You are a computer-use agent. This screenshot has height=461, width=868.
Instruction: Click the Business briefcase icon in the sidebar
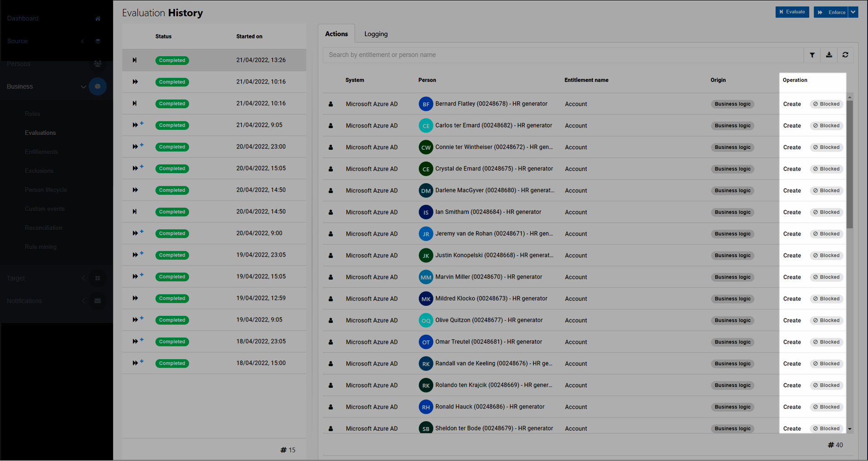tap(98, 86)
